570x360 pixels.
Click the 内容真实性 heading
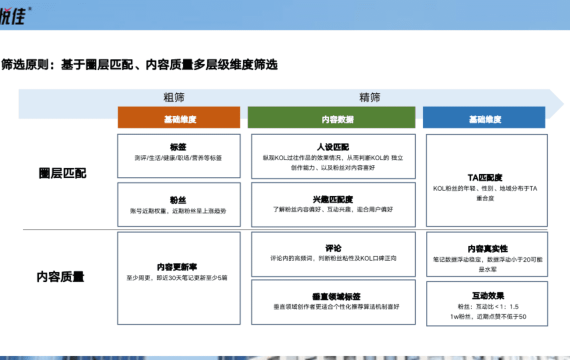tap(487, 249)
